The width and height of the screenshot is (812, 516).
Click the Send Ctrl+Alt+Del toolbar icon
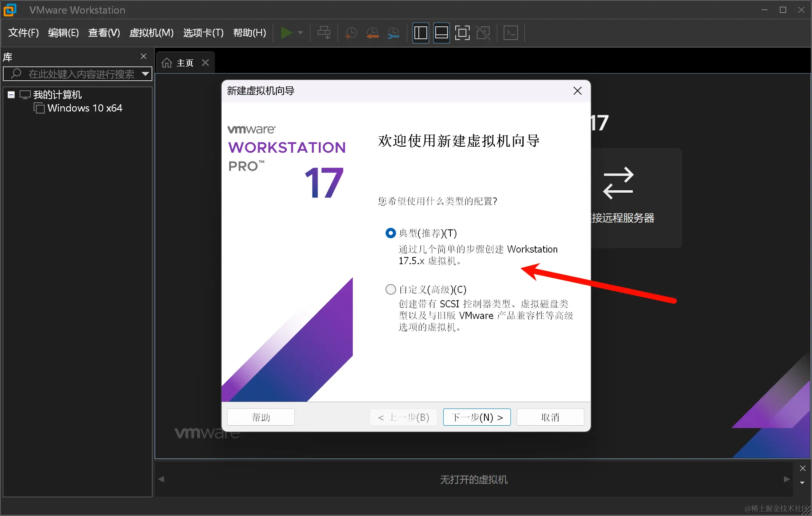(324, 33)
